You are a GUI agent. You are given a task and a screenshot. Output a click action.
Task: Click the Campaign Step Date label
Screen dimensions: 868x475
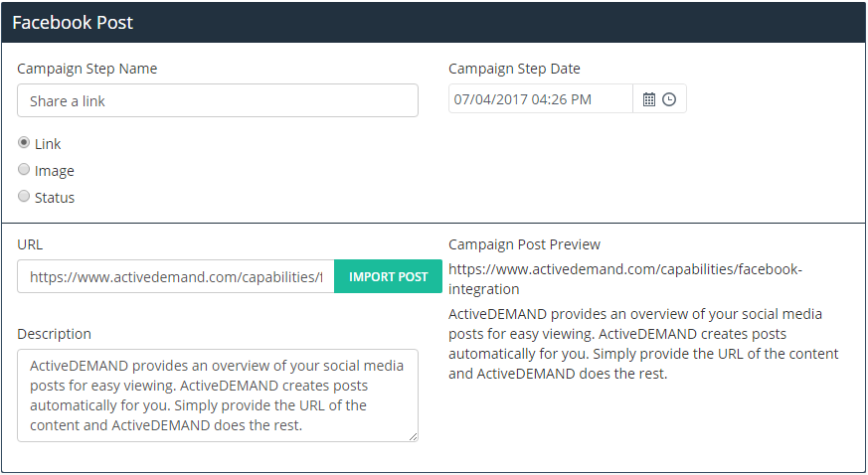514,69
